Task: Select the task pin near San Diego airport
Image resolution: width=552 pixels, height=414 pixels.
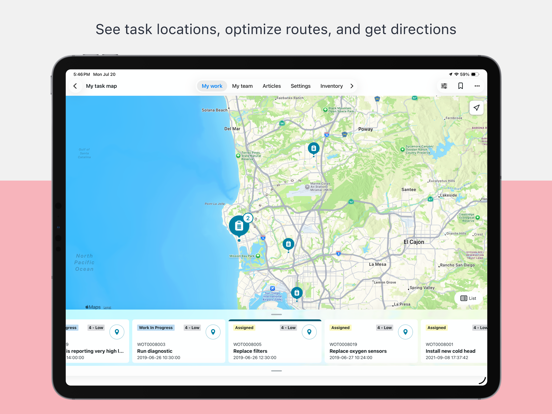Action: tap(297, 293)
